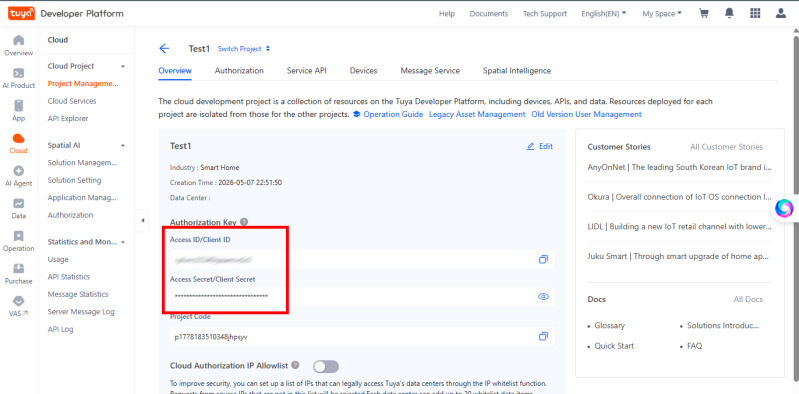
Task: Open Purchase section in sidebar
Action: coord(18,274)
